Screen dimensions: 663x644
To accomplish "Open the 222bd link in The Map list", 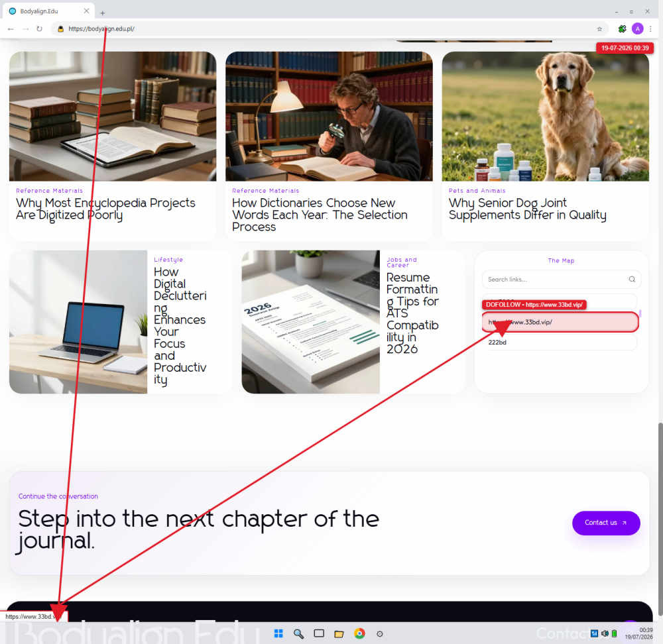I will [x=560, y=343].
